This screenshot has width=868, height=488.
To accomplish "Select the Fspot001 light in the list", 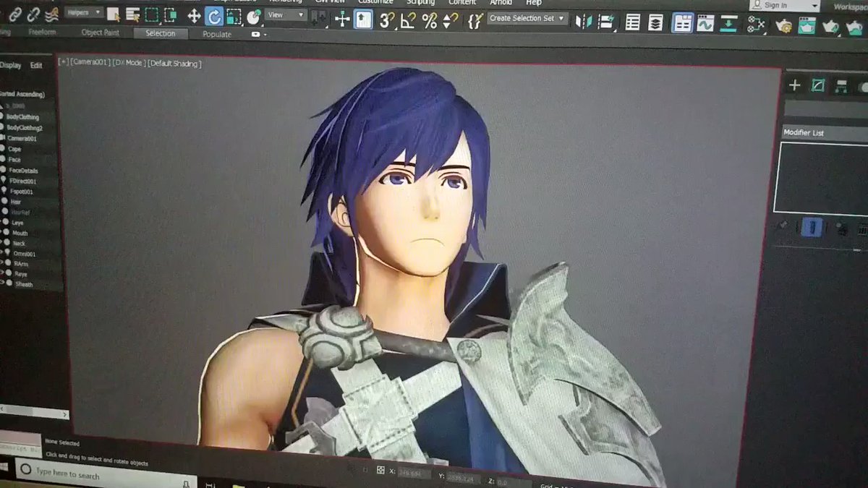I will (22, 191).
